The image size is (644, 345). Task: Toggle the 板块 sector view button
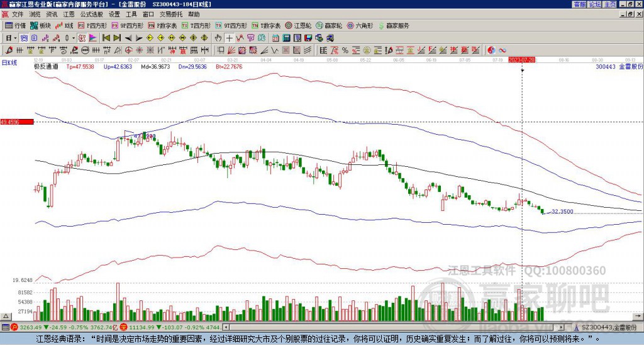coord(40,25)
